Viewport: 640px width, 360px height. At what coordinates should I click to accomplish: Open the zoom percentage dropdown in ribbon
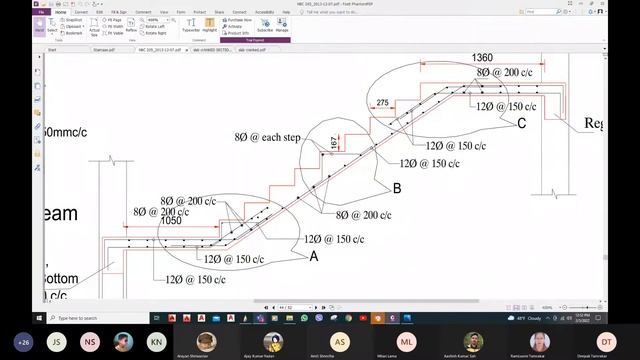click(x=167, y=20)
